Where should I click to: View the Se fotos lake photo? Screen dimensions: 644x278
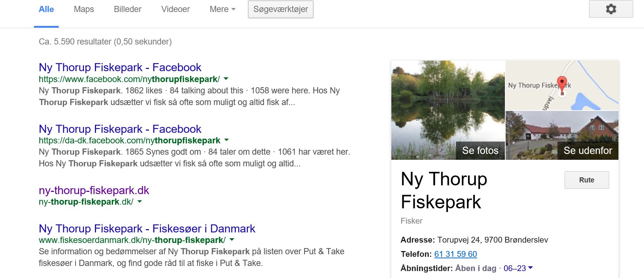pyautogui.click(x=448, y=110)
